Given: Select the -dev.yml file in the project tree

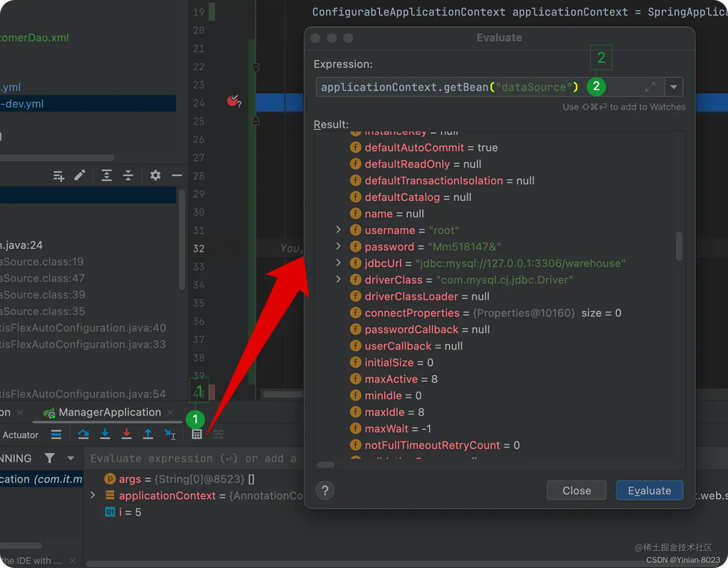Looking at the screenshot, I should pyautogui.click(x=88, y=103).
